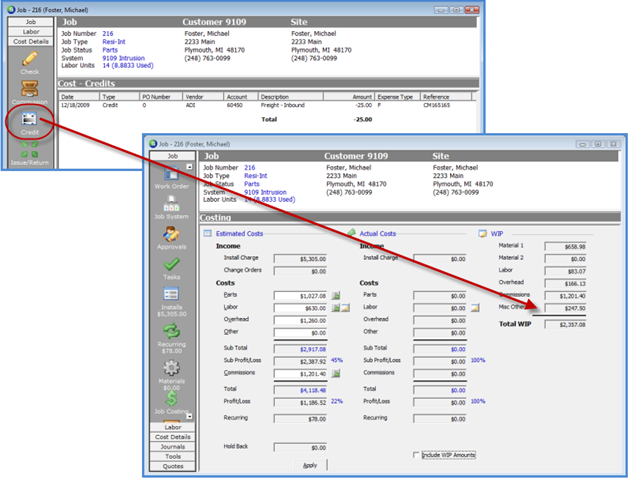Click Resi-Int job type link in front window
The height and width of the screenshot is (478, 628).
coord(256,176)
